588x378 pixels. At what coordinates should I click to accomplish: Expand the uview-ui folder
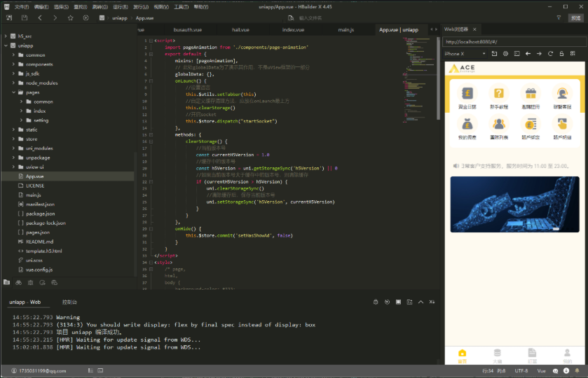pos(13,167)
